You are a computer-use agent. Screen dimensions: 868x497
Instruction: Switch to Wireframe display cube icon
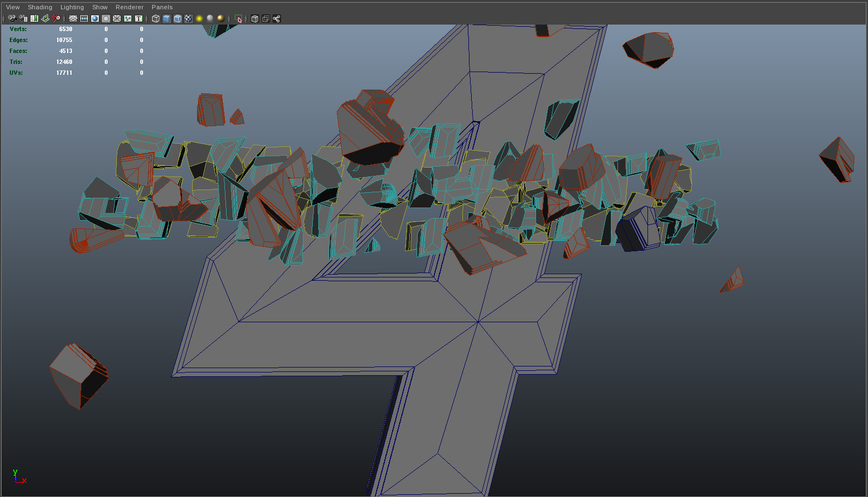pos(156,19)
